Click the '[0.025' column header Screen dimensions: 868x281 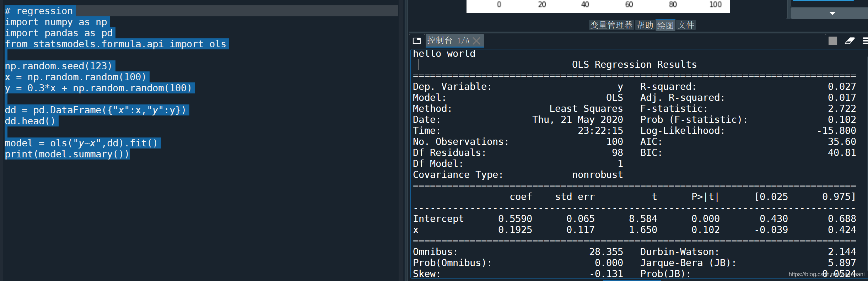point(771,197)
